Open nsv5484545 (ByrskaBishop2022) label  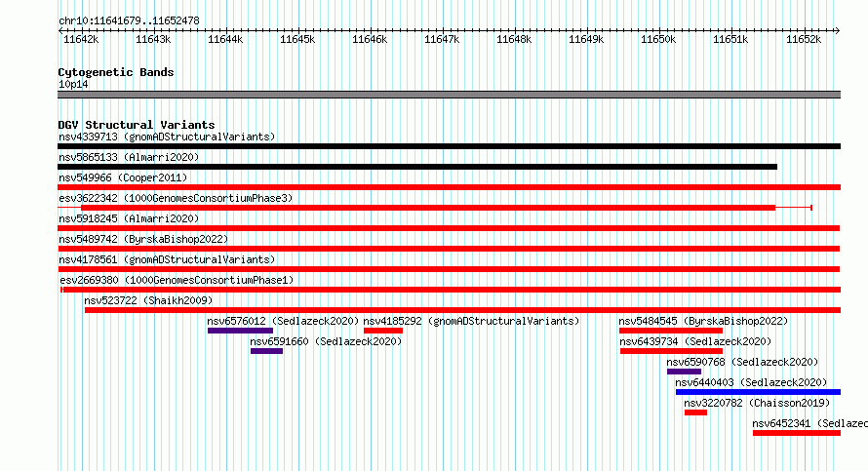click(703, 321)
